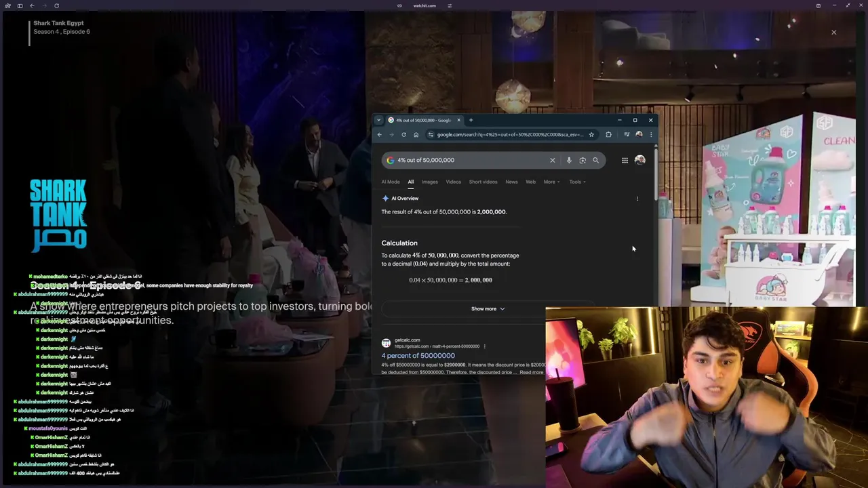Start voice search with microphone icon

(x=569, y=160)
